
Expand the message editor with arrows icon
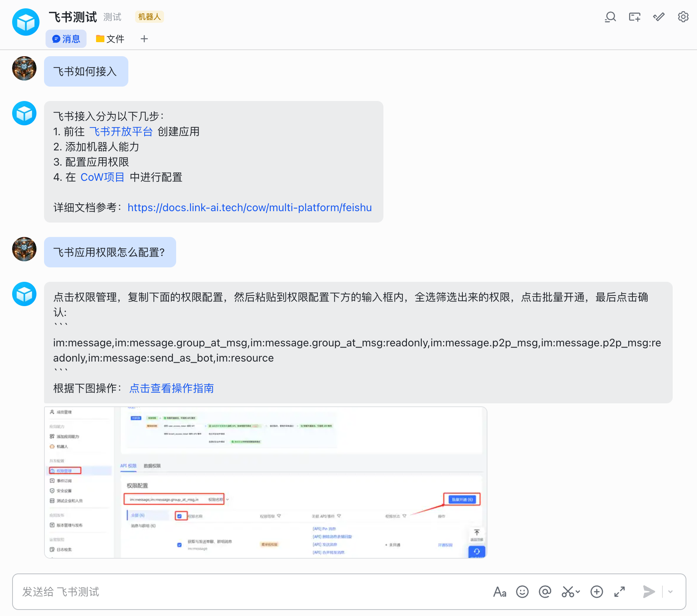[x=620, y=592]
